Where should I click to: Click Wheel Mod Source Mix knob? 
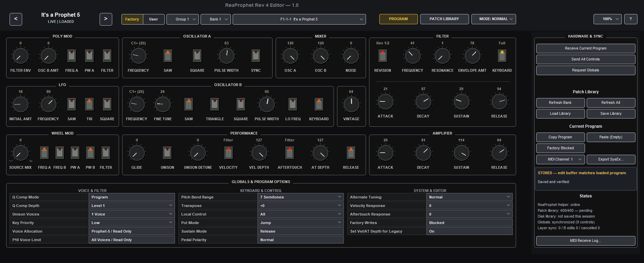point(20,153)
